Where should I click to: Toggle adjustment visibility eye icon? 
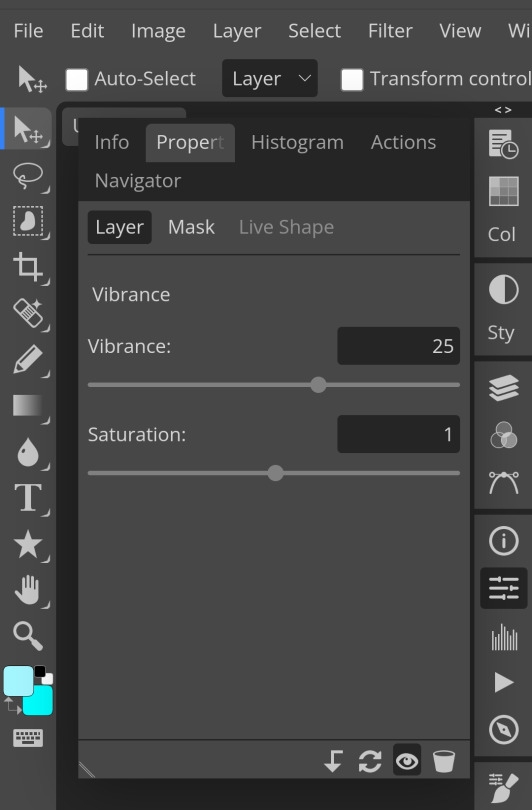pyautogui.click(x=407, y=760)
